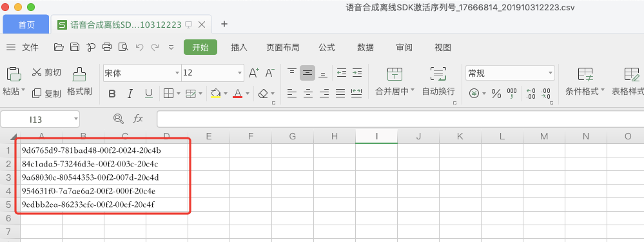Click the eraser clear icon
The image size is (644, 242).
tap(263, 94)
